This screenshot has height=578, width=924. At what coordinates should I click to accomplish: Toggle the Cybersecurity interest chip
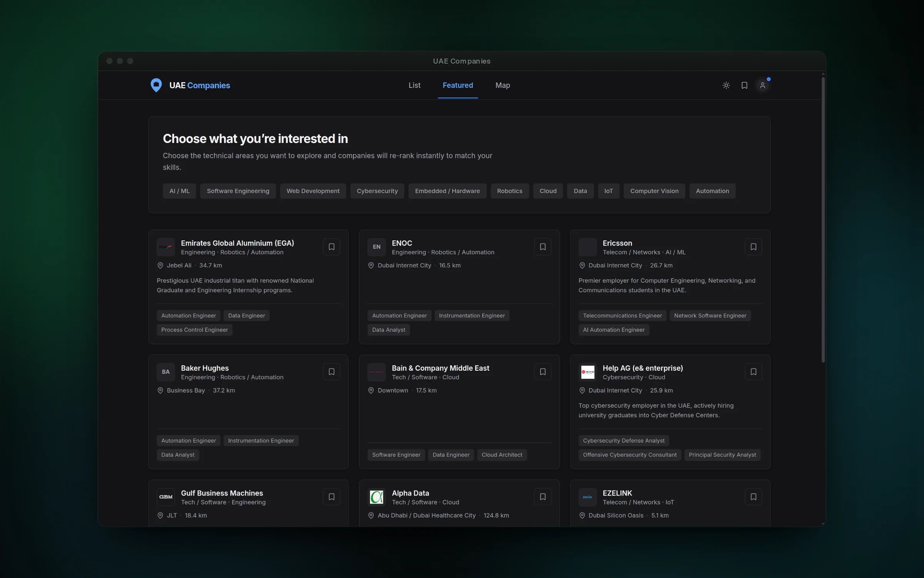(x=377, y=191)
